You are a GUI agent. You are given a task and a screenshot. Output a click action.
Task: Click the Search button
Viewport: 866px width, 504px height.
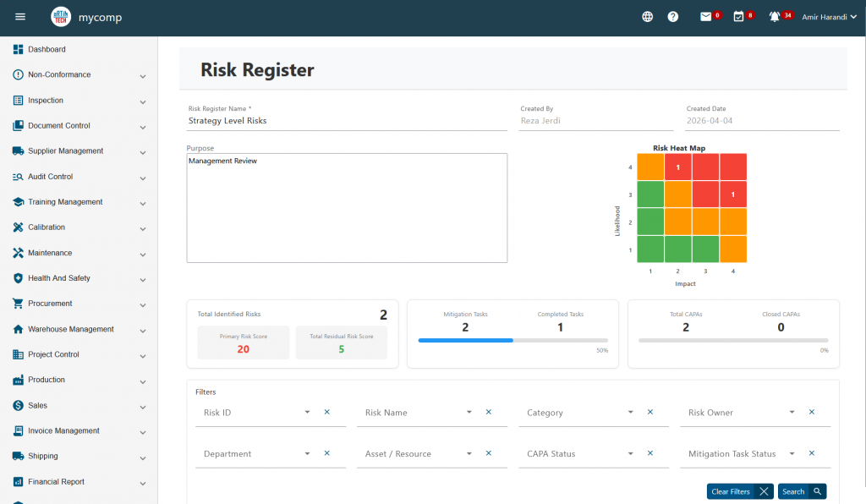[x=801, y=491]
